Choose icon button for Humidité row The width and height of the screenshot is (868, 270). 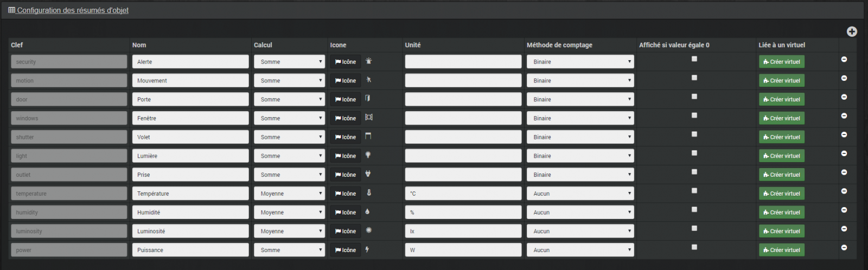346,213
